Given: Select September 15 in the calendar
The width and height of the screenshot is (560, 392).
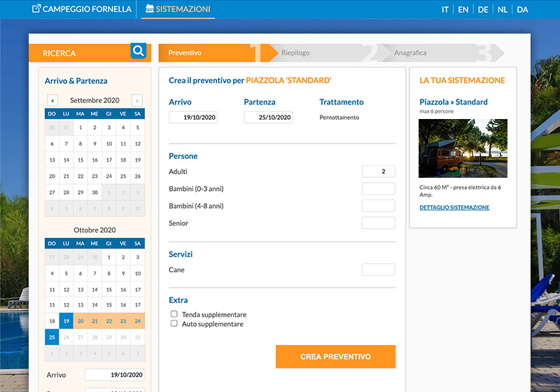Looking at the screenshot, I should (x=80, y=160).
